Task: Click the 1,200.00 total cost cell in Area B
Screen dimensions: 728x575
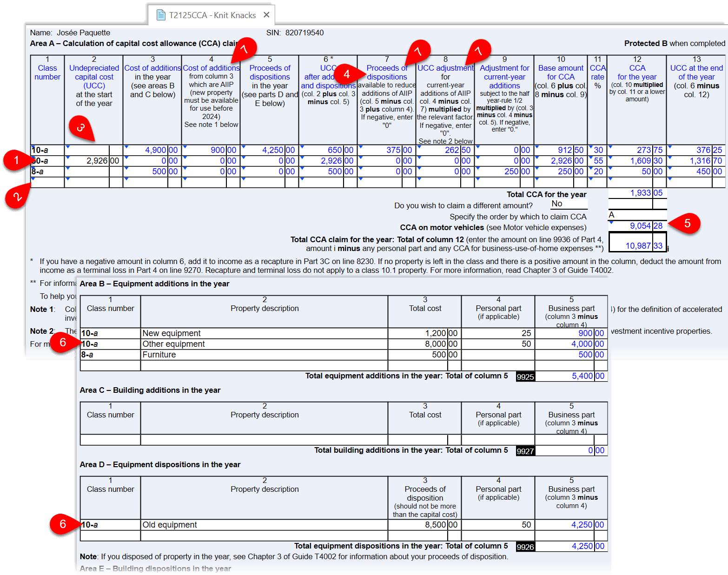Action: click(424, 333)
